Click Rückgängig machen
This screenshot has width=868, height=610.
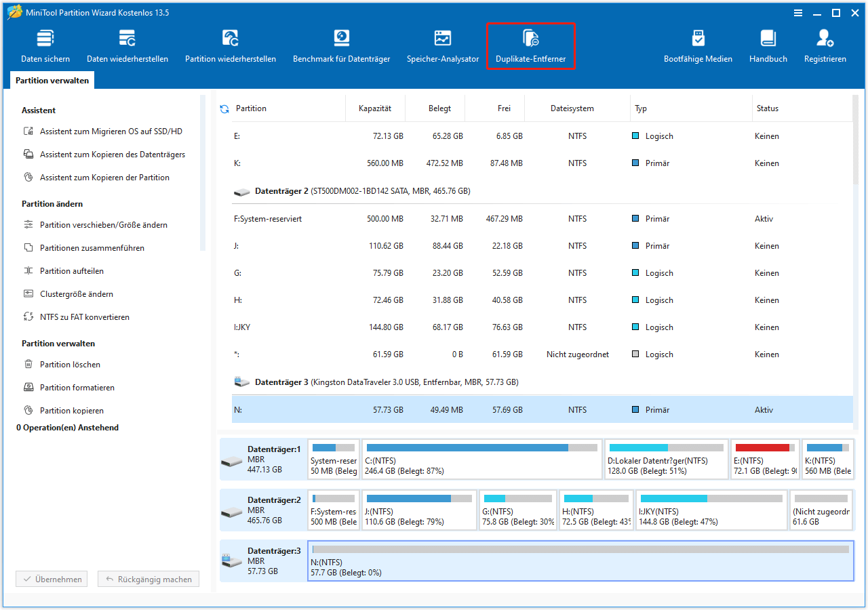pyautogui.click(x=148, y=578)
